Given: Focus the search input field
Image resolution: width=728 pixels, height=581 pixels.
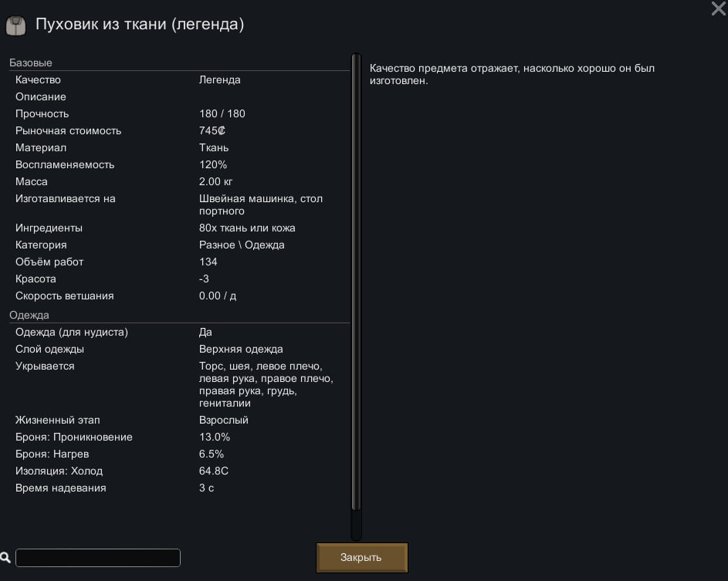Looking at the screenshot, I should (98, 557).
